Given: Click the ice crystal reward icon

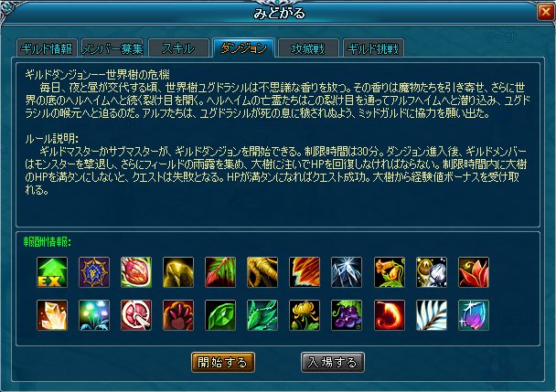Looking at the screenshot, I should pyautogui.click(x=347, y=272).
